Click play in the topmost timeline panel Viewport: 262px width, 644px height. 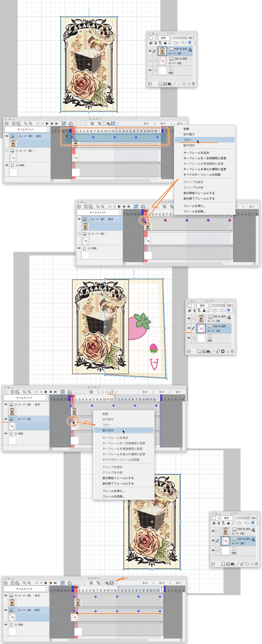(x=47, y=124)
